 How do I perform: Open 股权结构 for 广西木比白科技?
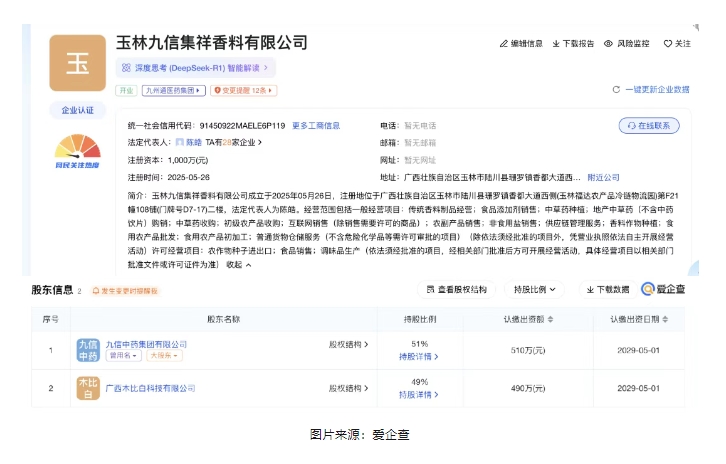point(348,388)
